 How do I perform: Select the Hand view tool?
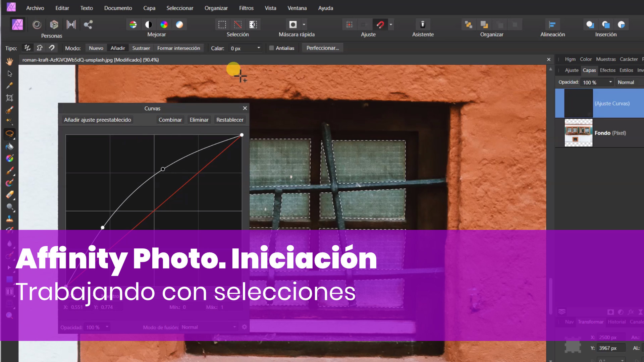[9, 61]
